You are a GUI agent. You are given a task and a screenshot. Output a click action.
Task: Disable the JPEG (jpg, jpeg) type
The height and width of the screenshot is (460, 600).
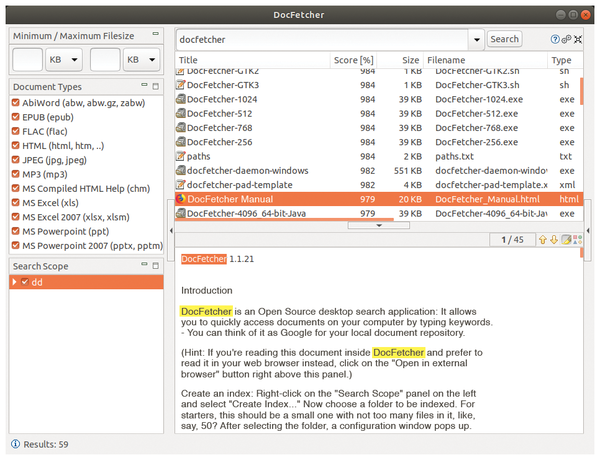pyautogui.click(x=15, y=160)
